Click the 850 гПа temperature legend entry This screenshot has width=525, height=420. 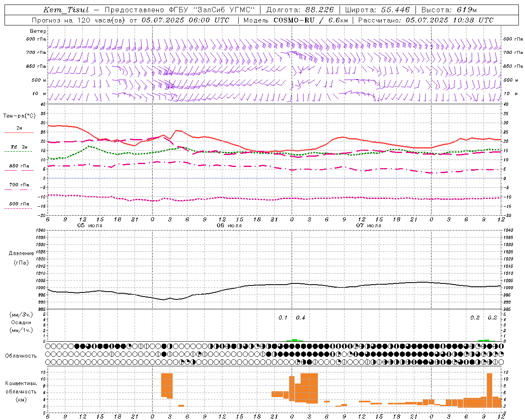[x=19, y=166]
